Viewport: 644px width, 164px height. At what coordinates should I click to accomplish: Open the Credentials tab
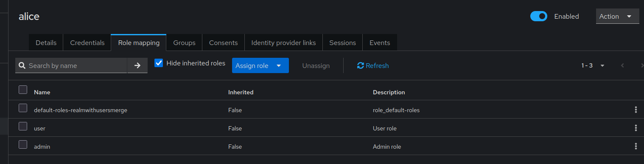point(87,42)
